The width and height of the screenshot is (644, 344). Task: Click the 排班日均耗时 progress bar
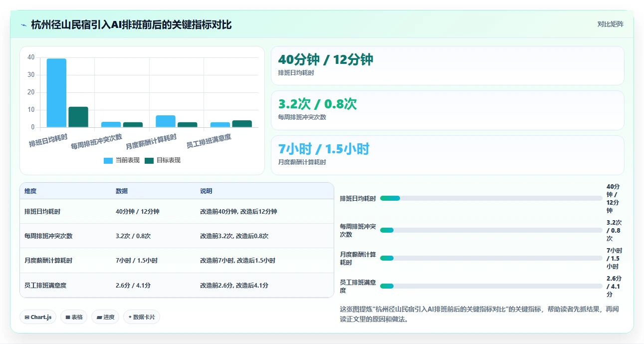coord(491,198)
